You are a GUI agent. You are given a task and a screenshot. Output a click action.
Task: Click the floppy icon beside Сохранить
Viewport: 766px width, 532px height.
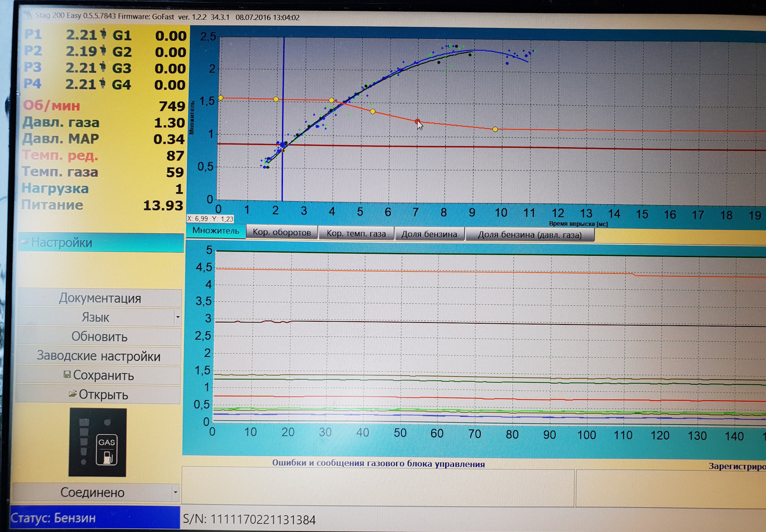click(x=67, y=374)
